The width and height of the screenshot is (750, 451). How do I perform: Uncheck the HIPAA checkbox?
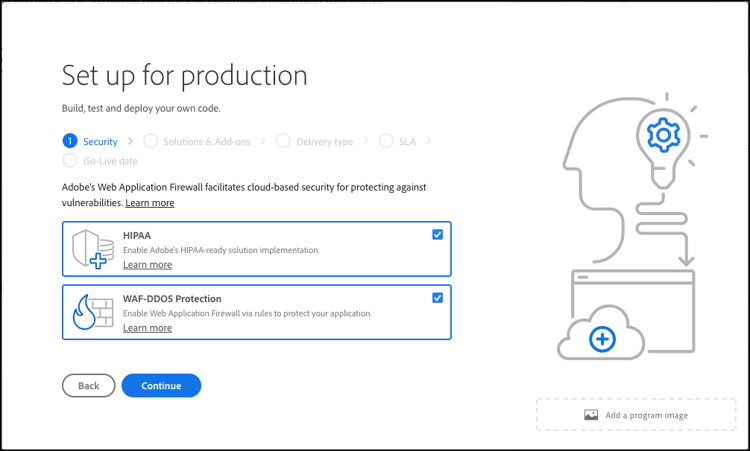[437, 235]
